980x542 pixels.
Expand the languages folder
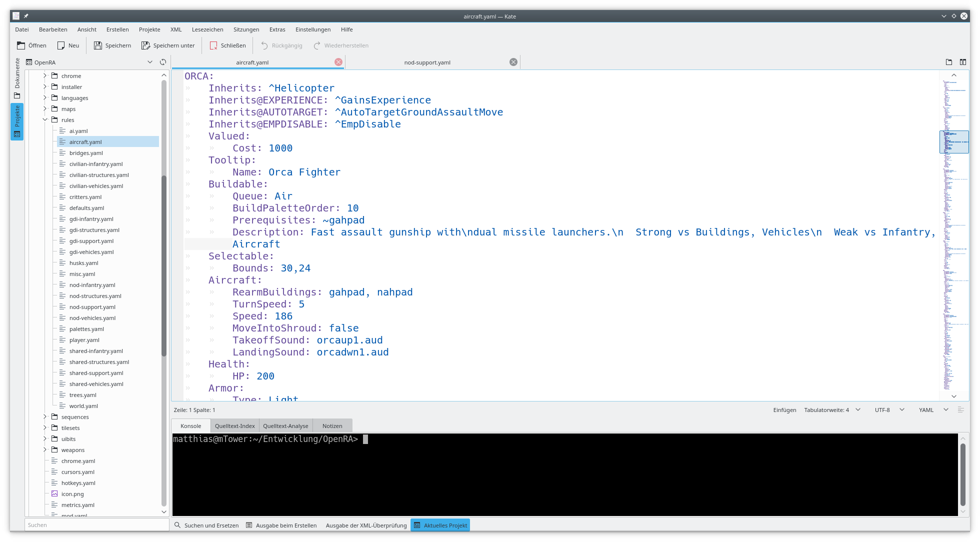[x=45, y=98]
